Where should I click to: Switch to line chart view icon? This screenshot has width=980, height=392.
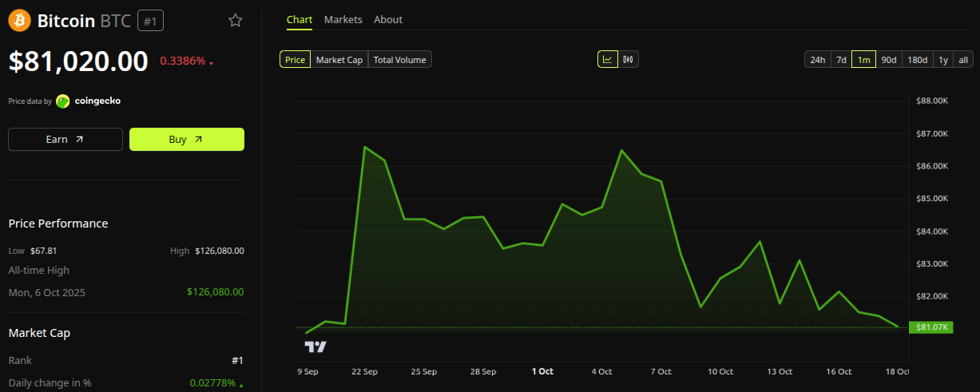point(608,59)
